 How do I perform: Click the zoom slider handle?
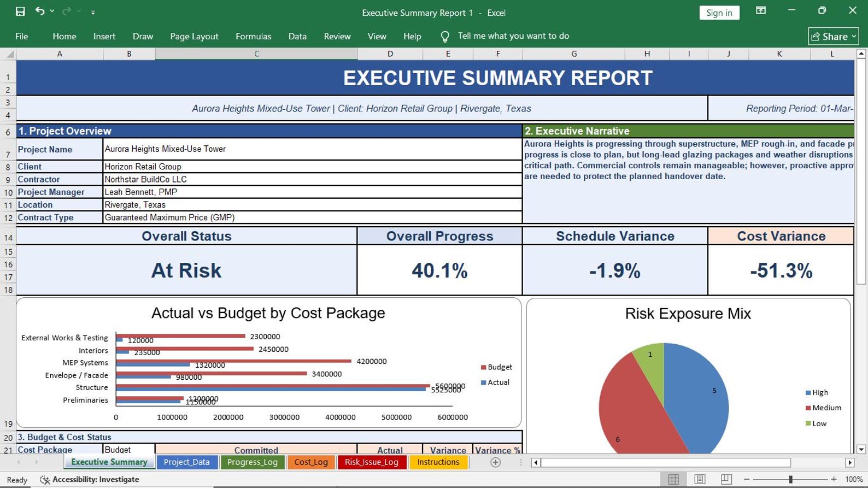tap(790, 479)
